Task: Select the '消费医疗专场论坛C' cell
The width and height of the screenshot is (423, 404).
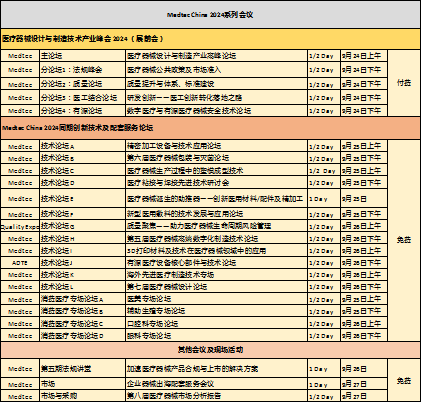Action: (82, 323)
